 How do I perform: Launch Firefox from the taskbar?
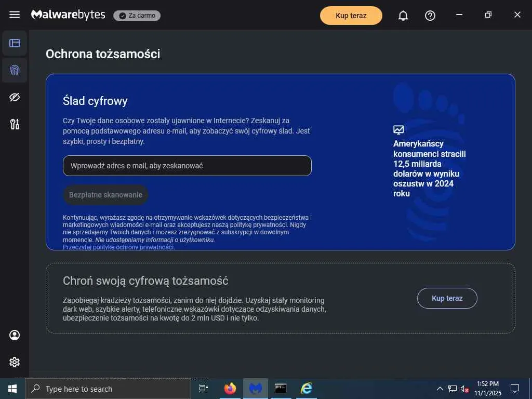(230, 389)
